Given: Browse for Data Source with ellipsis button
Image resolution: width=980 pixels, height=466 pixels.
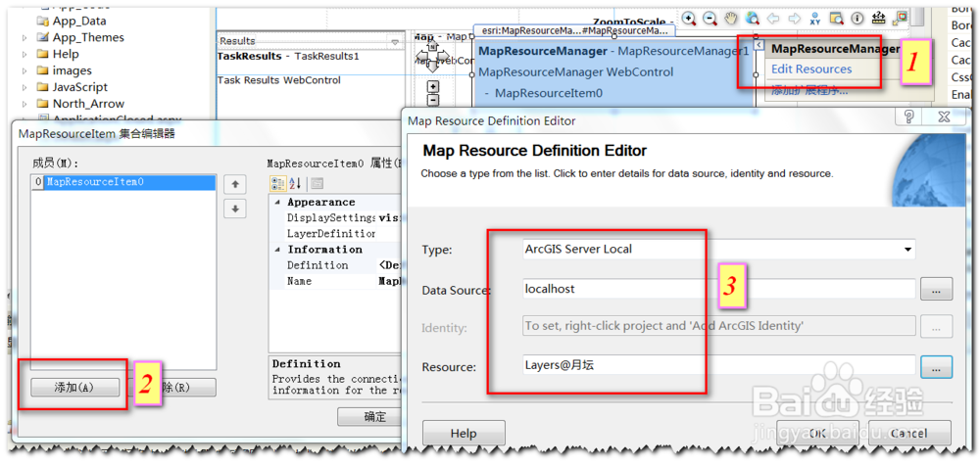Looking at the screenshot, I should 936,290.
